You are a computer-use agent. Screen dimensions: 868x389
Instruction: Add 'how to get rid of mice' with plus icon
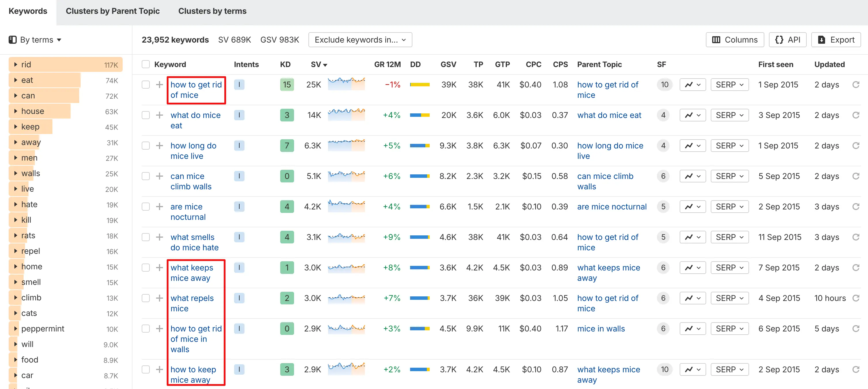[x=159, y=85]
